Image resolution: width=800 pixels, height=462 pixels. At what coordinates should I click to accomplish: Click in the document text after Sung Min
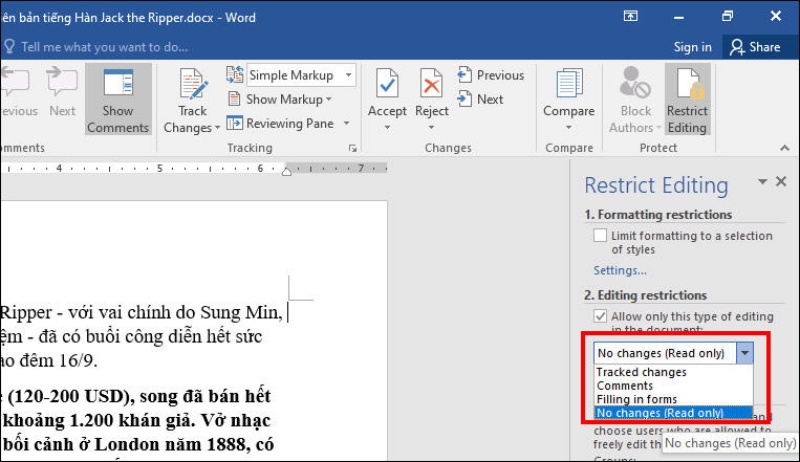(286, 312)
